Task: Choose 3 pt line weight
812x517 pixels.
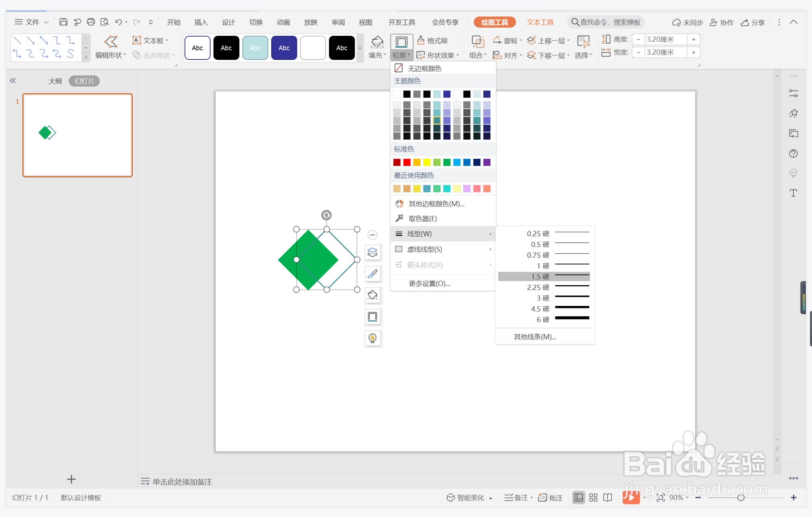Action: pyautogui.click(x=544, y=298)
